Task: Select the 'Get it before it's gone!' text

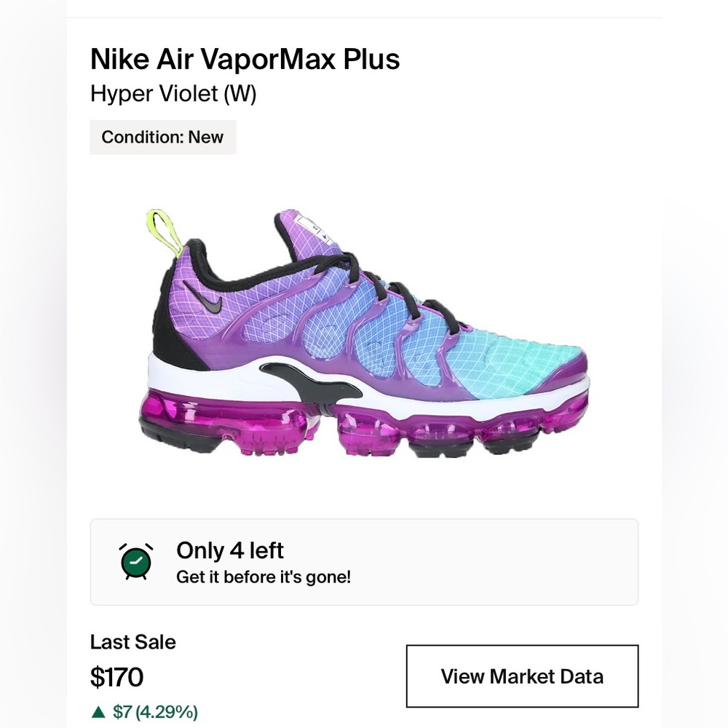Action: point(264,577)
